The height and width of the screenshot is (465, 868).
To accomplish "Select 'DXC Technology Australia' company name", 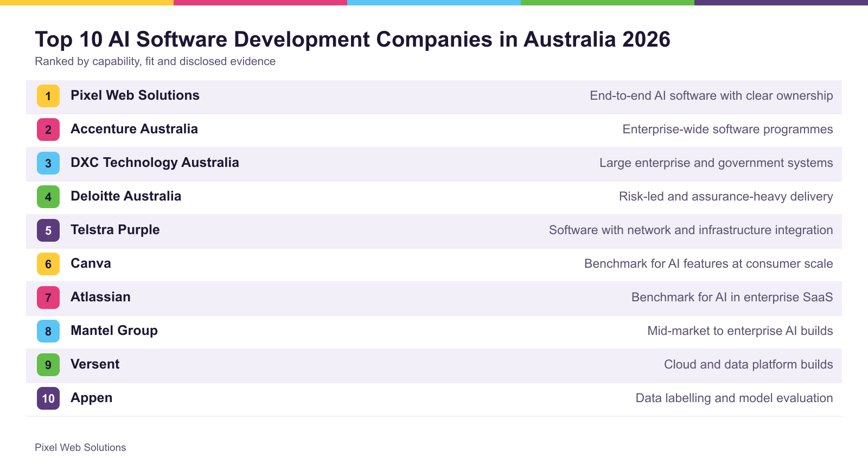I will click(x=155, y=163).
